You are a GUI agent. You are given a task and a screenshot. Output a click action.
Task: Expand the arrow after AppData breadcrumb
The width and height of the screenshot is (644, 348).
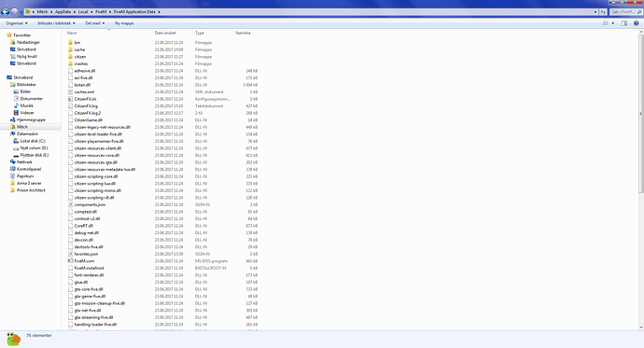(x=75, y=12)
